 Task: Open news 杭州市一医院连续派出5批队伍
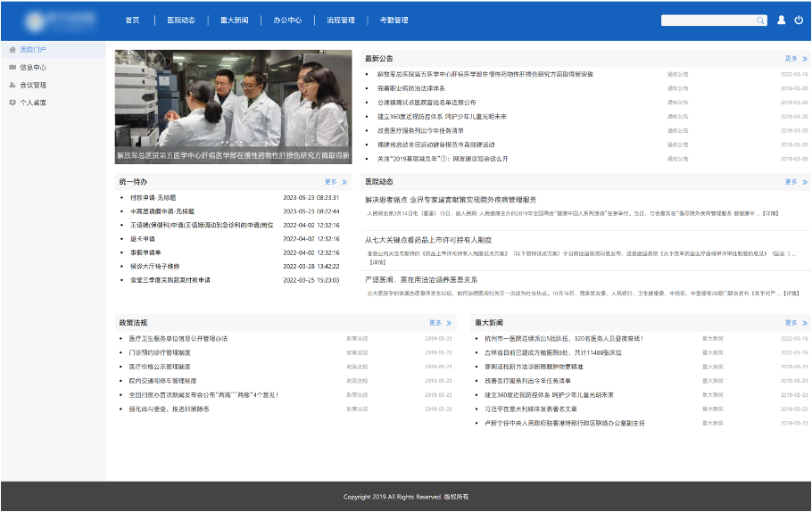point(564,339)
